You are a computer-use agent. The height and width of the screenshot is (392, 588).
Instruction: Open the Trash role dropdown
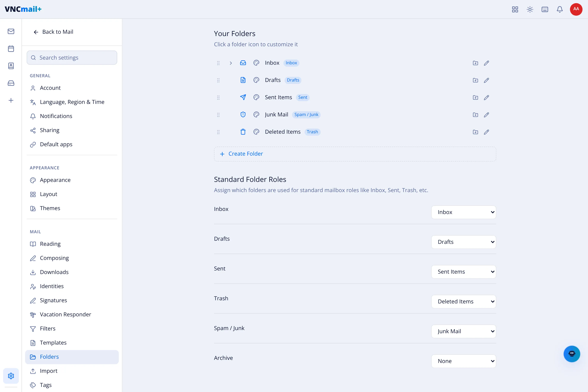[x=464, y=301]
